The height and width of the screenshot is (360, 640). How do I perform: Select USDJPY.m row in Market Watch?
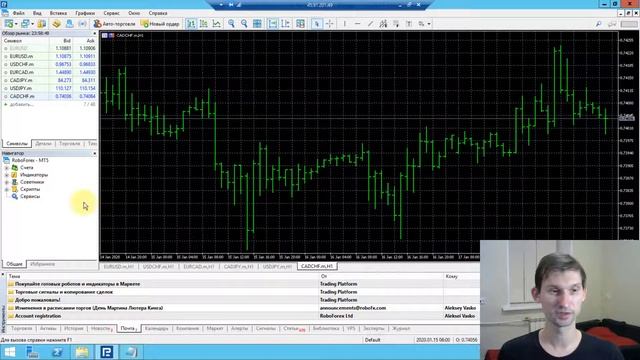point(49,88)
